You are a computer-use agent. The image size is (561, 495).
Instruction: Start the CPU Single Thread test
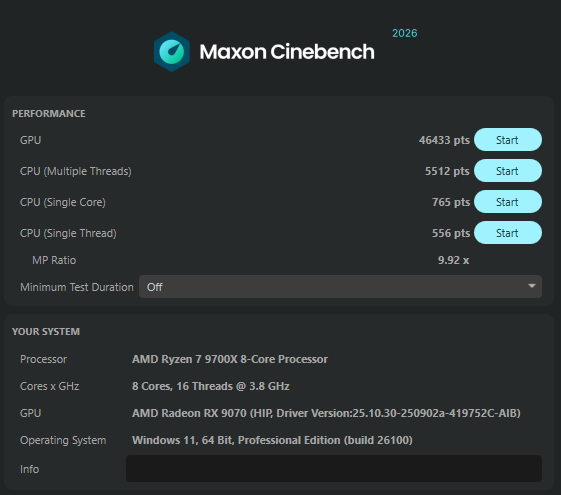pos(507,233)
